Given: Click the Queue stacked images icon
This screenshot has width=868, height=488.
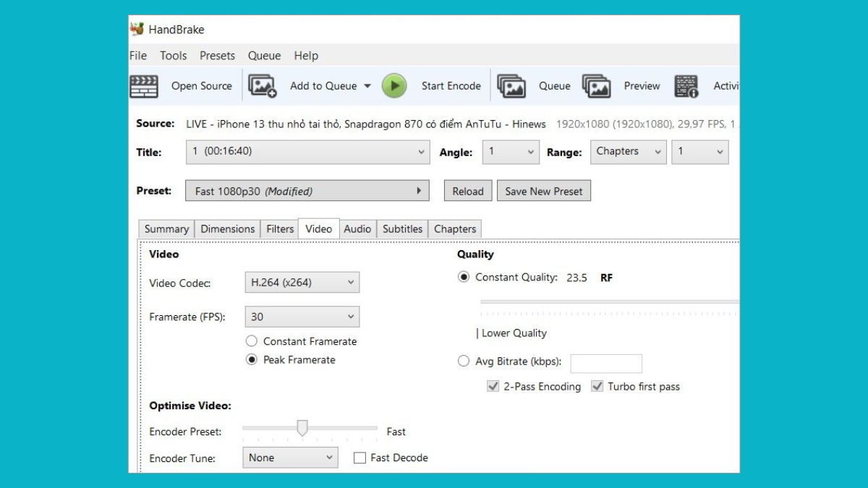Looking at the screenshot, I should point(511,86).
